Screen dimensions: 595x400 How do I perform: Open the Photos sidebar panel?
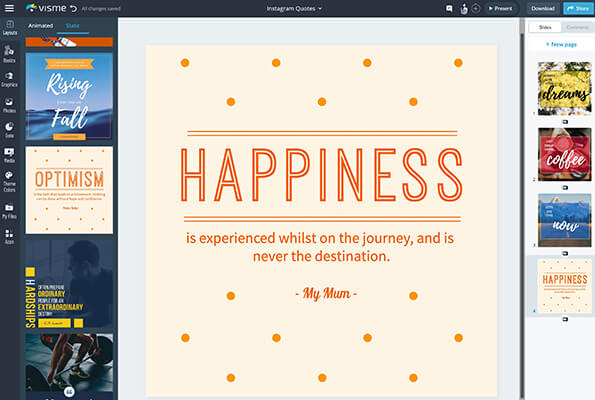(x=9, y=105)
